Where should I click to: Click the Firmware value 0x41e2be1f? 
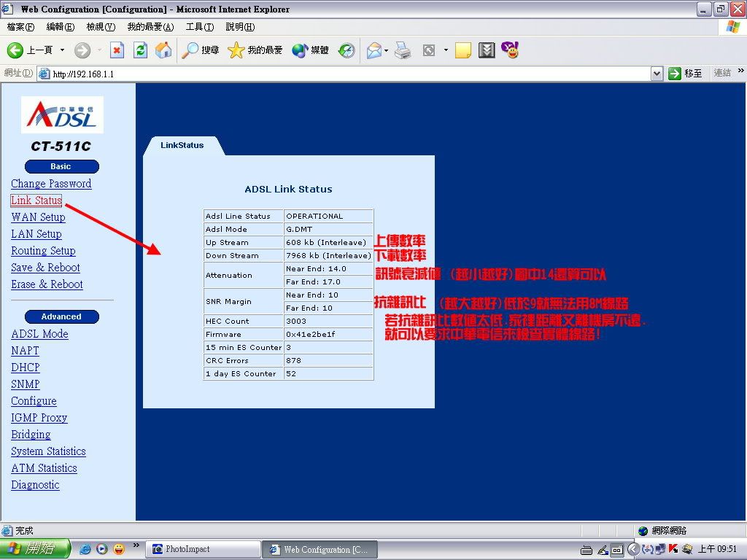(x=329, y=334)
